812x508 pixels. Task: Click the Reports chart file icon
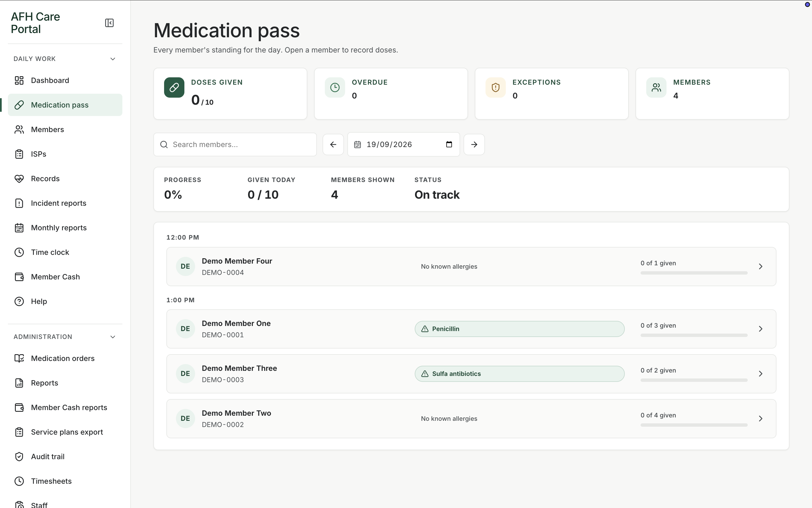click(x=19, y=383)
